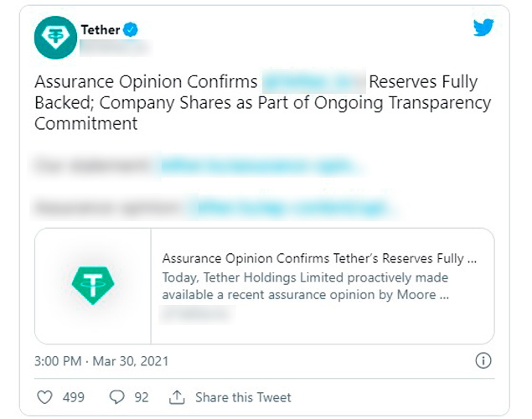The width and height of the screenshot is (532, 419).
Task: Click the blue verified badge
Action: tap(131, 30)
